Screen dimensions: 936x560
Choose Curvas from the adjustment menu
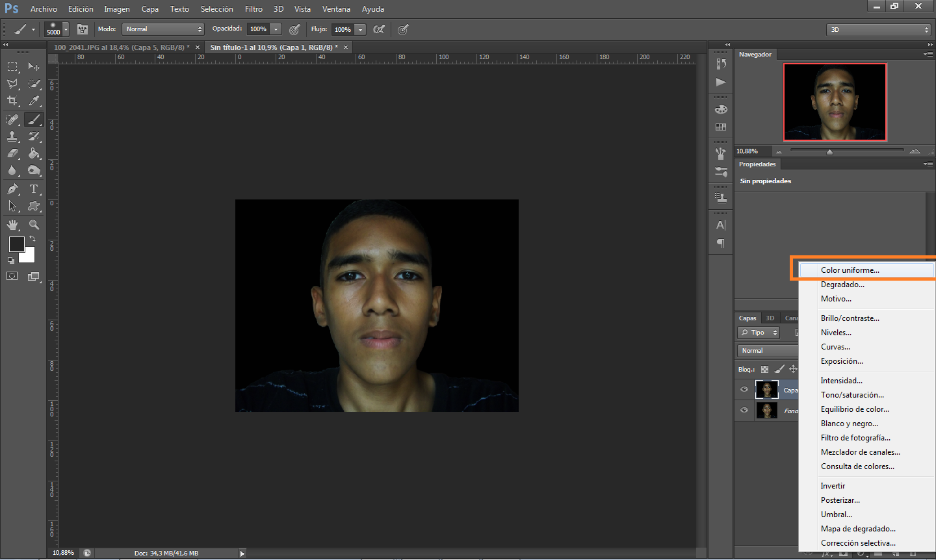tap(867, 347)
